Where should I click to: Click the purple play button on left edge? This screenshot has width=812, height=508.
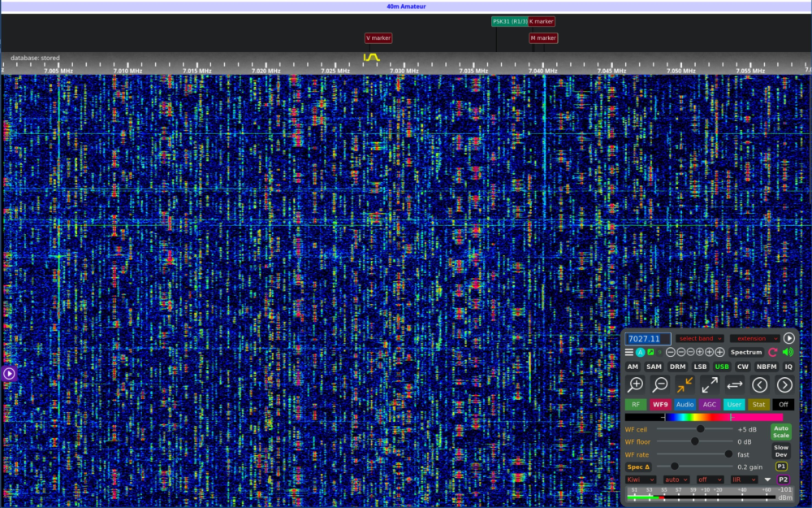pyautogui.click(x=9, y=373)
